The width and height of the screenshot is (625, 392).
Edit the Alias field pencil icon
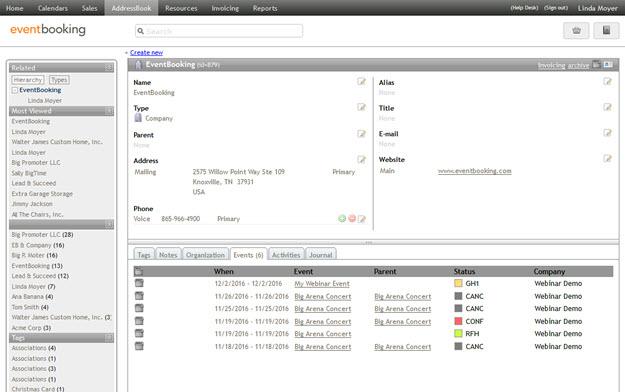click(x=607, y=82)
